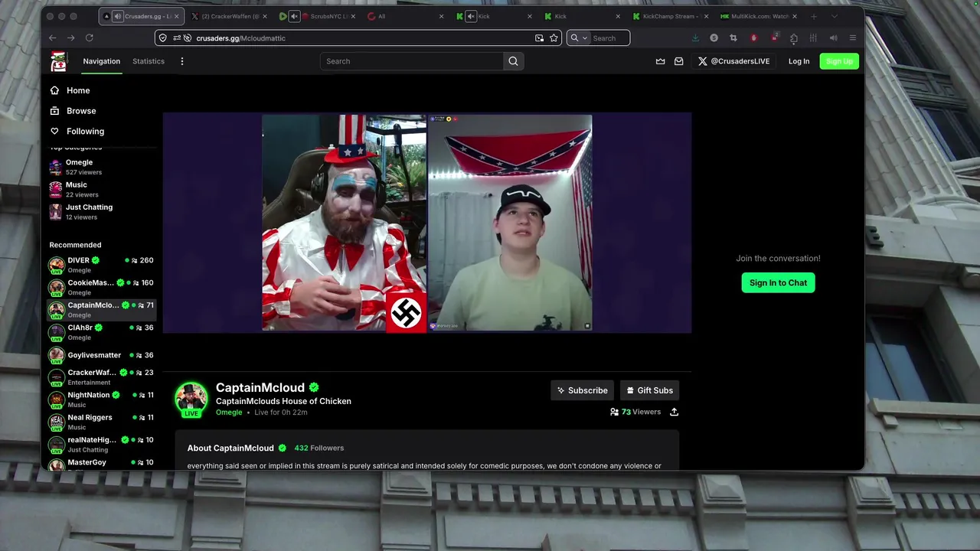Click the crop screenshot toolbar icon

point(733,37)
